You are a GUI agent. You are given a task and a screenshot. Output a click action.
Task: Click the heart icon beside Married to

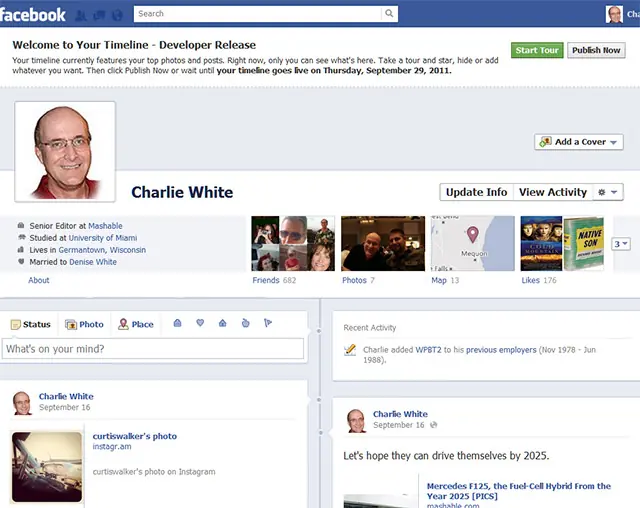point(21,262)
